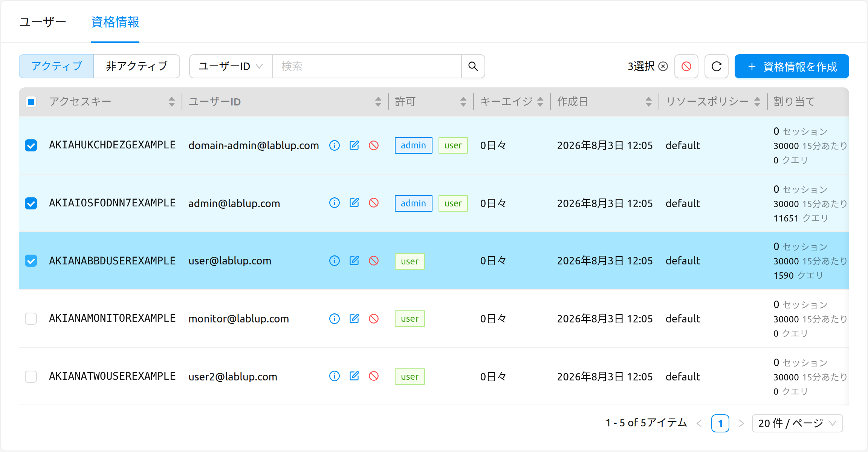Select the 非アクティブ filter
This screenshot has width=868, height=452.
[x=137, y=66]
